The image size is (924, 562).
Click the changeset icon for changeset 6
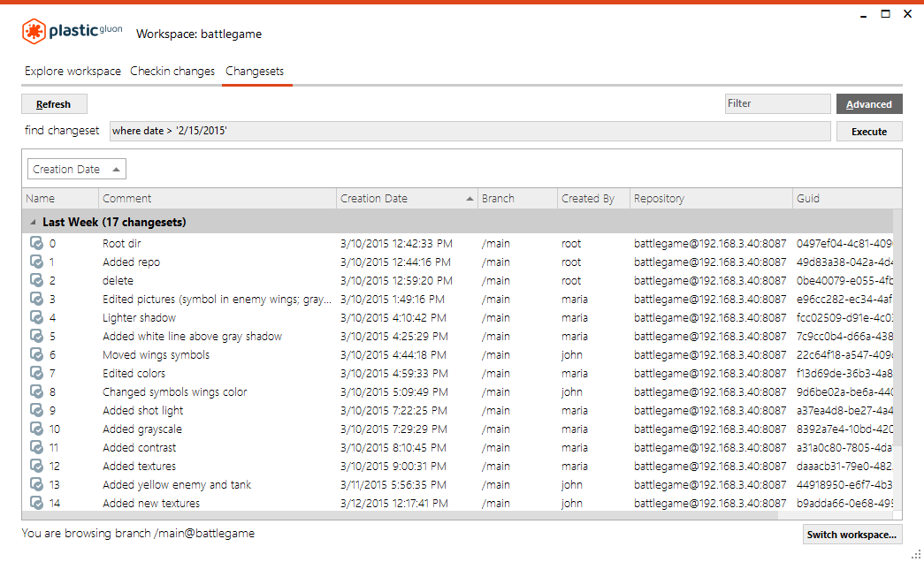[36, 354]
